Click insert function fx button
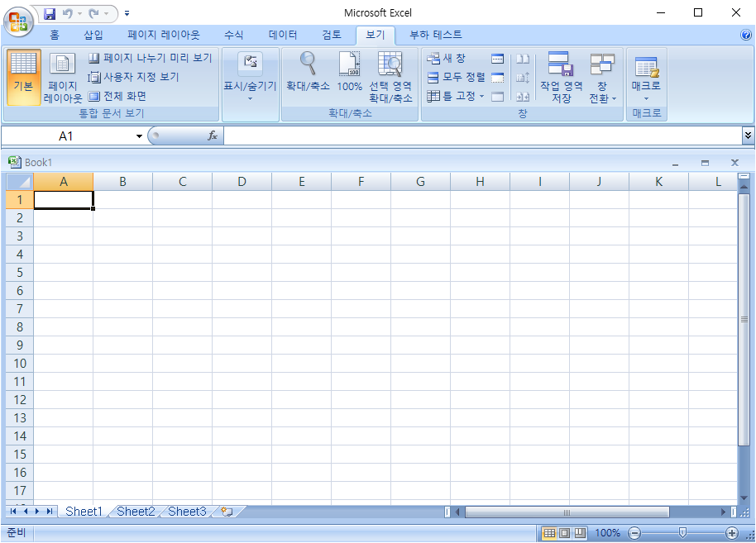This screenshot has width=756, height=543. pyautogui.click(x=212, y=136)
